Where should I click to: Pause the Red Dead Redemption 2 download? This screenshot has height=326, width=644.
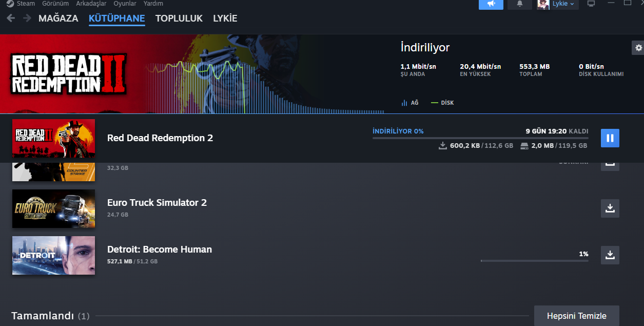(610, 138)
